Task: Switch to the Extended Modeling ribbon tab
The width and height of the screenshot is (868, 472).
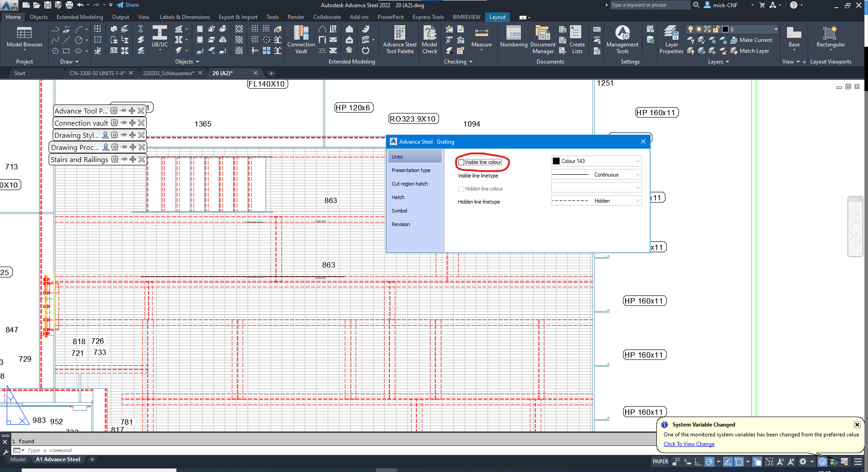Action: [80, 17]
